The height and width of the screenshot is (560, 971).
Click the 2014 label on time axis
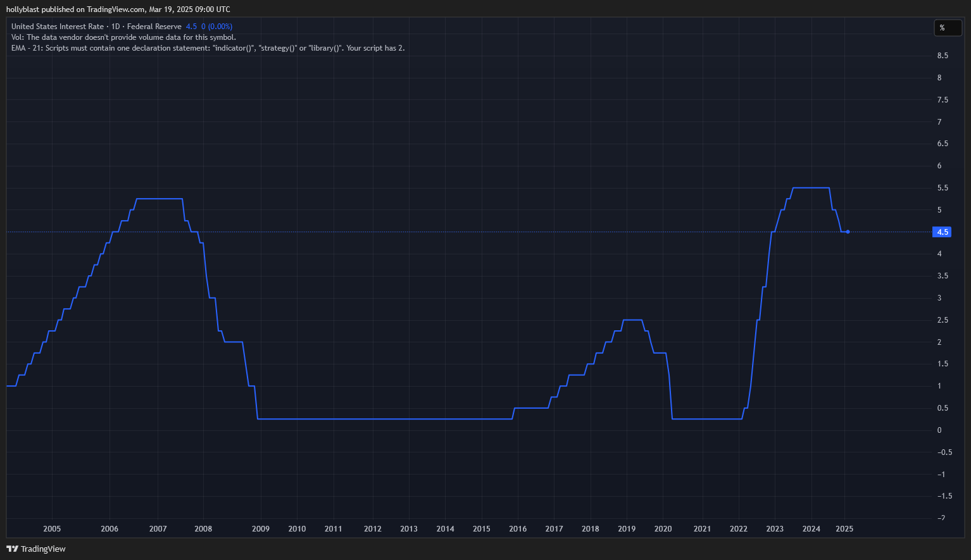point(446,529)
